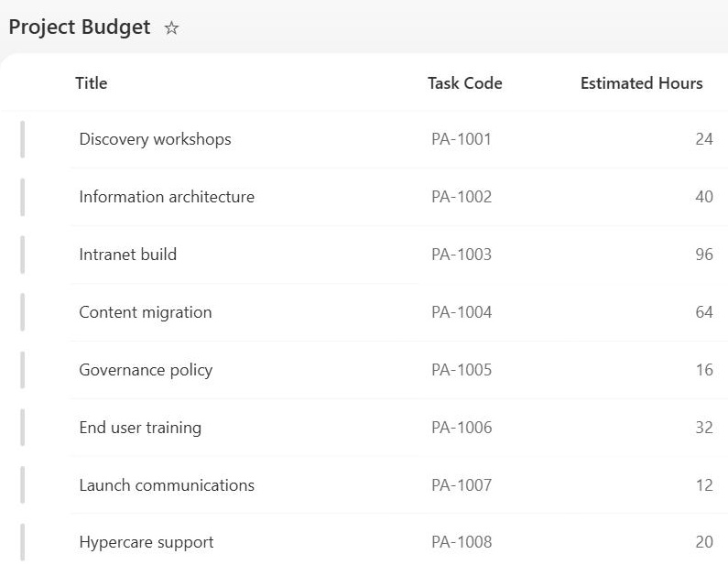Screen dimensions: 728x565
Task: Favorite the Project Budget list with star
Action: [171, 27]
